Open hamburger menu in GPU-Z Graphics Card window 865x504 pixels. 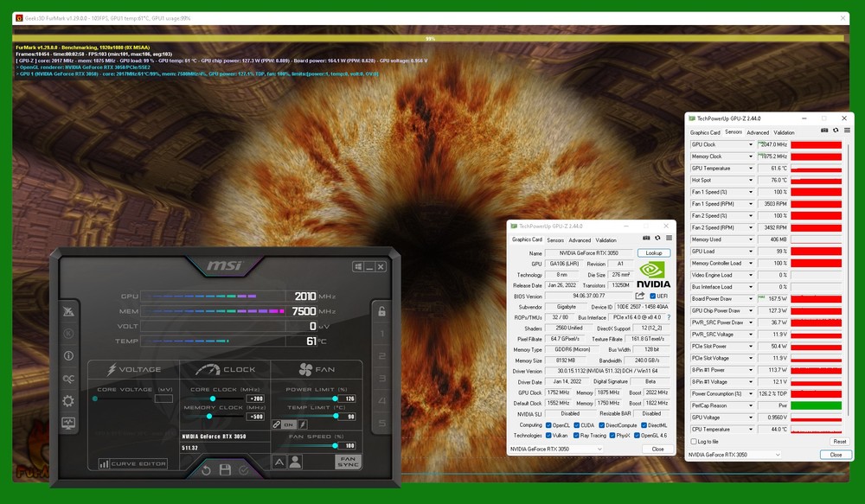pyautogui.click(x=669, y=239)
